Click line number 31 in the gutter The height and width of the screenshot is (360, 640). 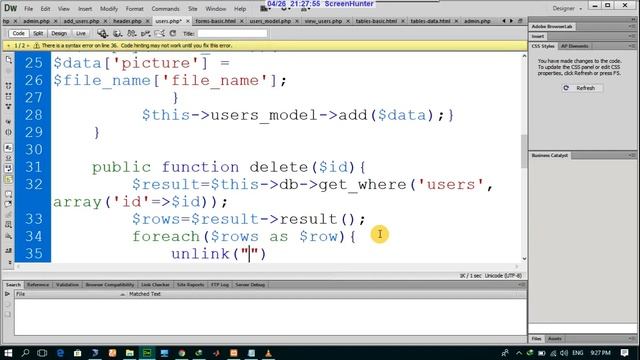pyautogui.click(x=33, y=167)
